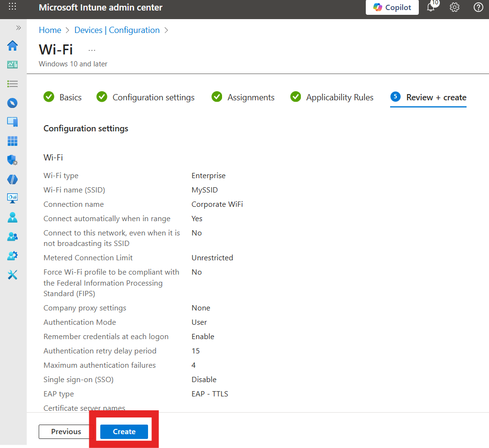Open Troubleshooting tools sidebar icon
The height and width of the screenshot is (448, 489).
pyautogui.click(x=12, y=275)
